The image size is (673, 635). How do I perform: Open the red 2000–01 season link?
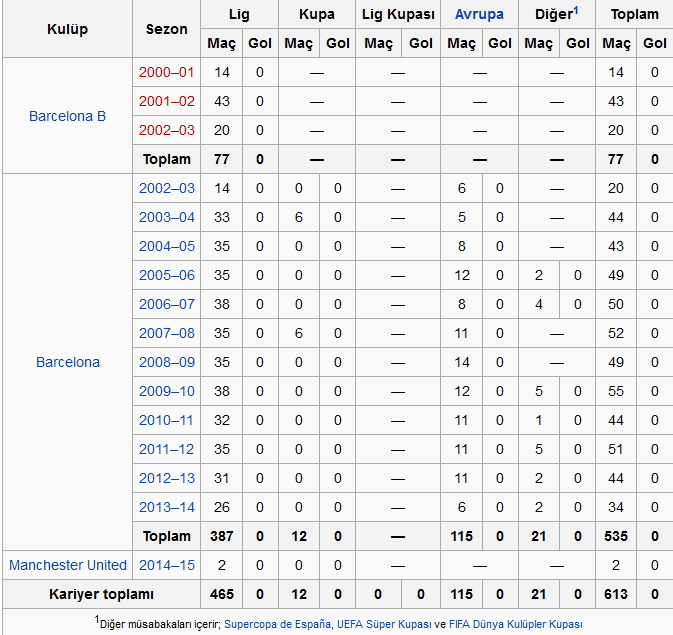(x=167, y=72)
